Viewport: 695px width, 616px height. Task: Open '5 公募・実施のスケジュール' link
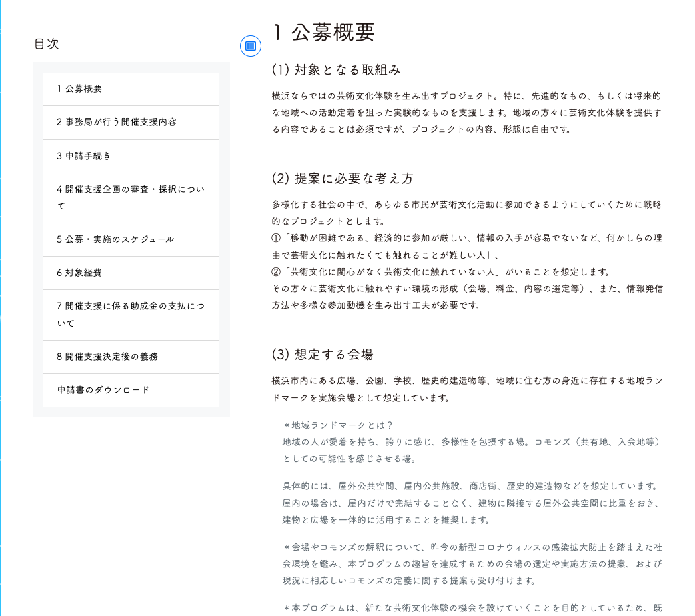click(x=131, y=239)
